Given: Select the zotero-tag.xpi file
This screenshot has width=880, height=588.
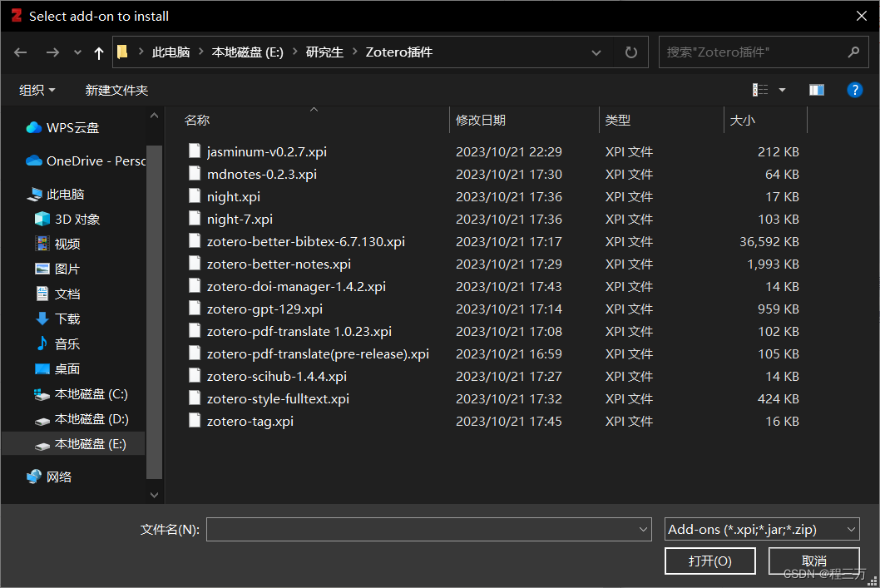Looking at the screenshot, I should 250,421.
